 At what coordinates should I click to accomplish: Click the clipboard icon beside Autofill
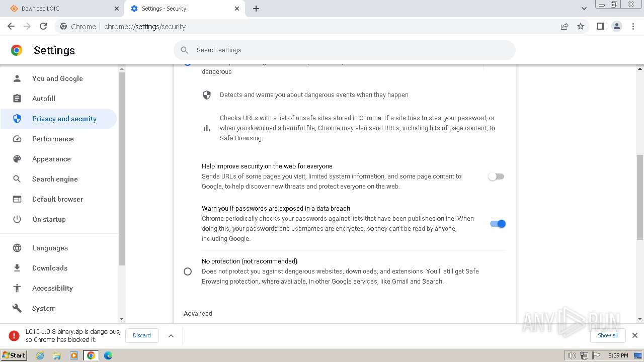tap(17, 99)
